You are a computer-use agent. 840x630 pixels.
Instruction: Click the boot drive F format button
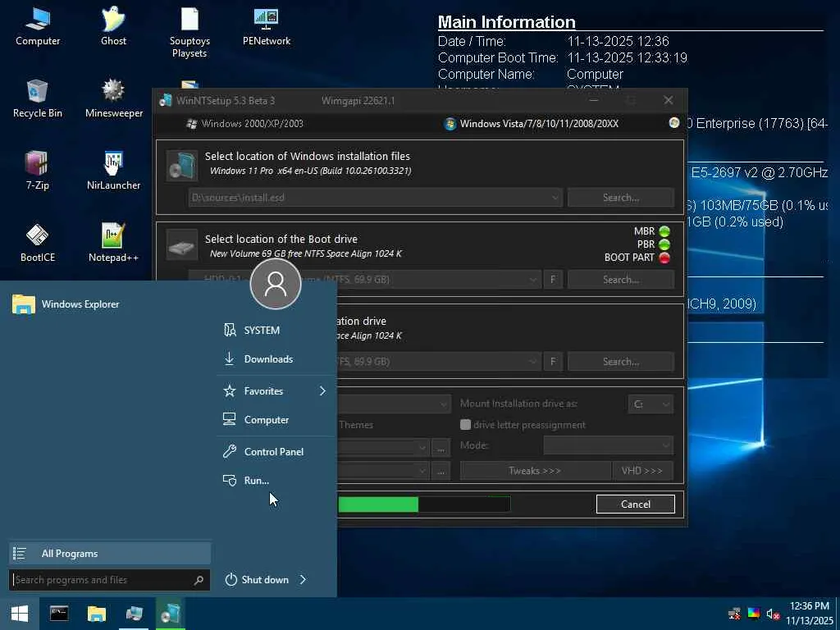[553, 280]
